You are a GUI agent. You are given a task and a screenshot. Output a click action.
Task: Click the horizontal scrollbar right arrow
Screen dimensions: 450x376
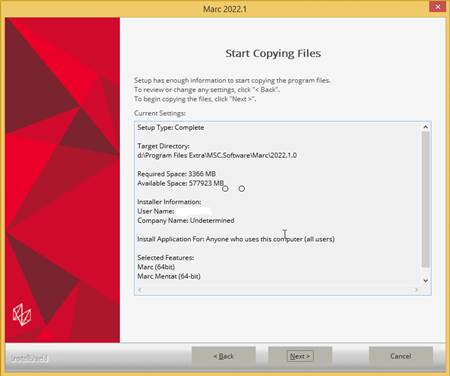tap(416, 290)
